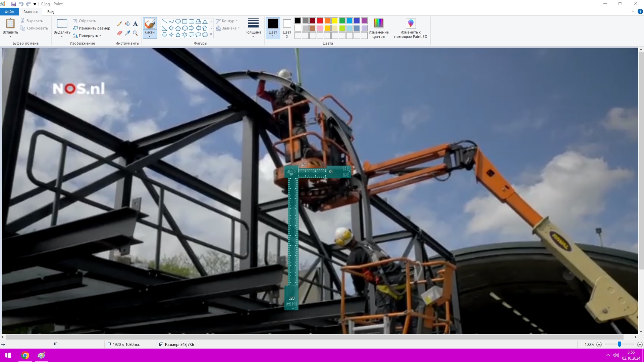Click the horizontal scrollbar right arrow
The image size is (644, 362).
635,337
